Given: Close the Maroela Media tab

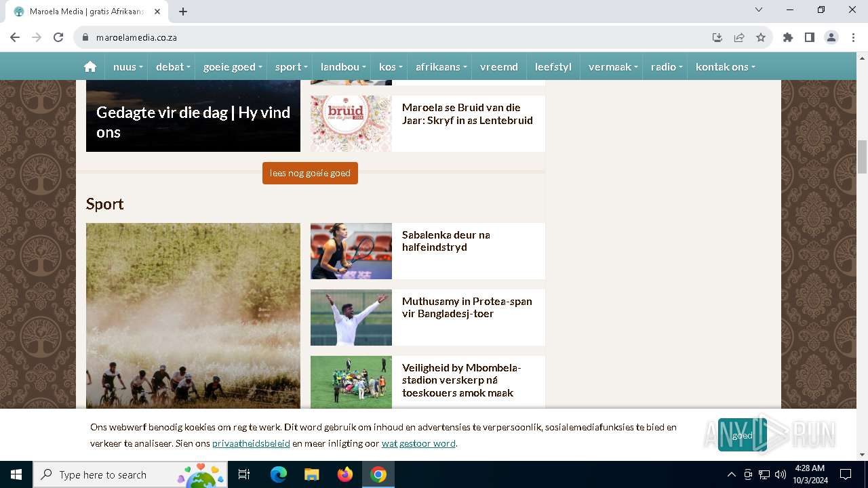Looking at the screenshot, I should 157,11.
